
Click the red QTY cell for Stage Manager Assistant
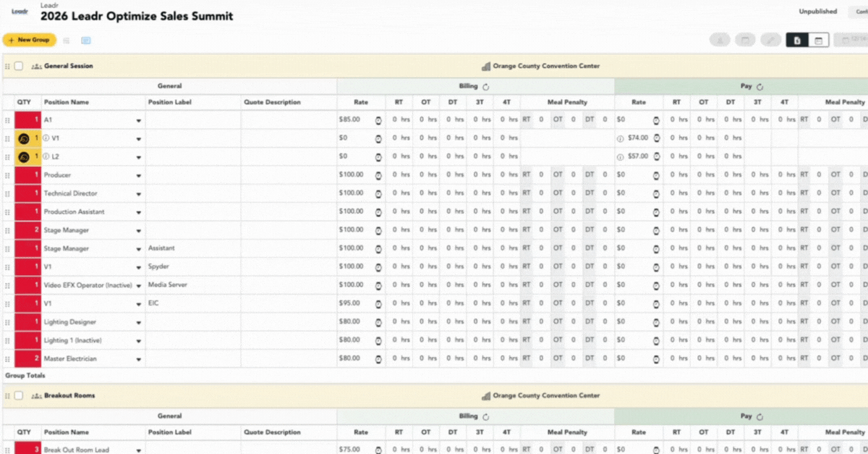point(28,248)
